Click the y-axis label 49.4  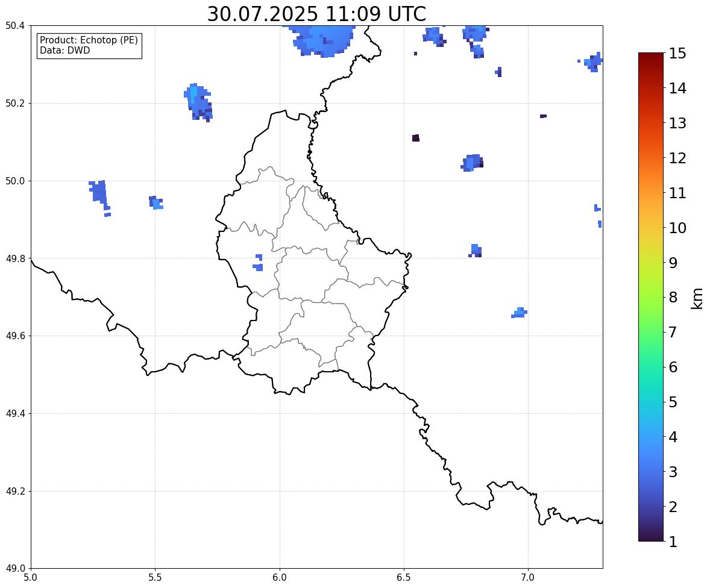14,414
